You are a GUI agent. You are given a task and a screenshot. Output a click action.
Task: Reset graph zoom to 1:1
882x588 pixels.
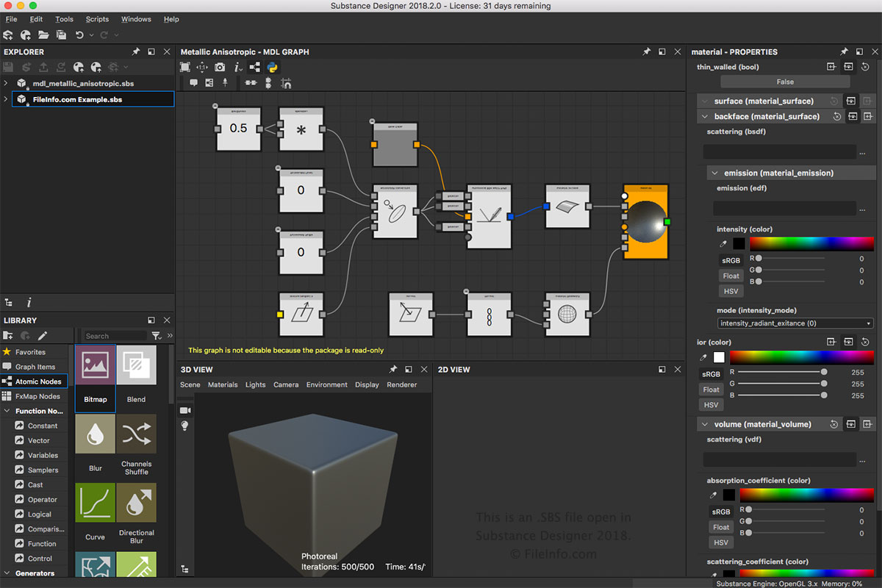click(202, 67)
